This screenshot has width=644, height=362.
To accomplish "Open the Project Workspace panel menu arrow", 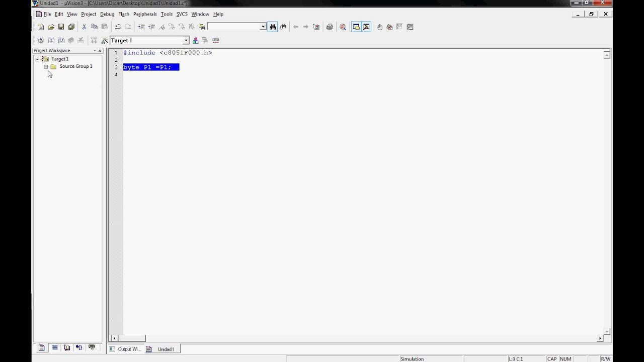I will 95,51.
